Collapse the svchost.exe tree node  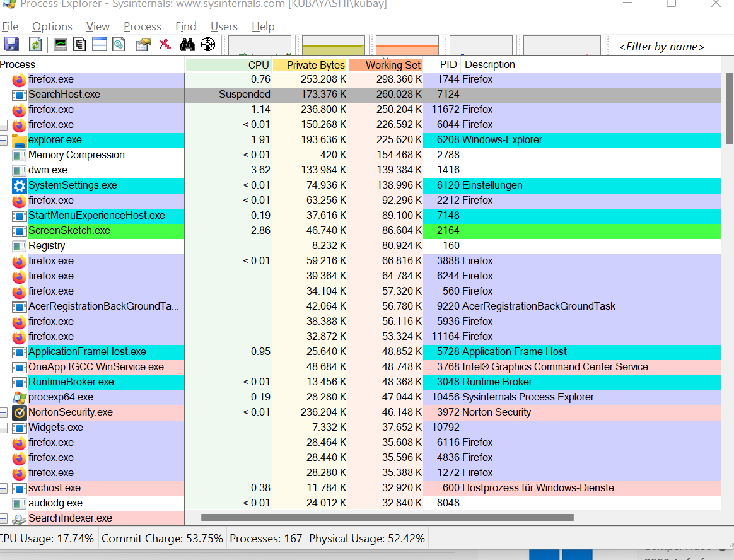pos(3,488)
